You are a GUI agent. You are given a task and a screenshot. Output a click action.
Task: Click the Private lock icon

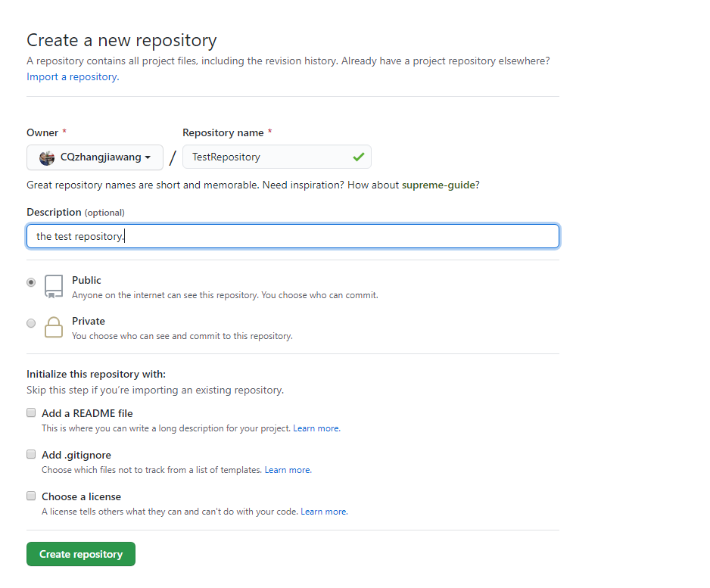pyautogui.click(x=54, y=327)
